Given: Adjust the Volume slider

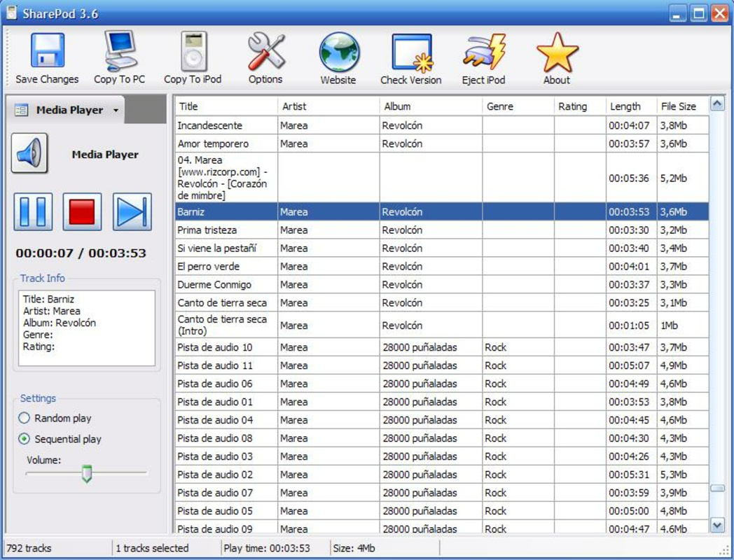Looking at the screenshot, I should tap(85, 474).
